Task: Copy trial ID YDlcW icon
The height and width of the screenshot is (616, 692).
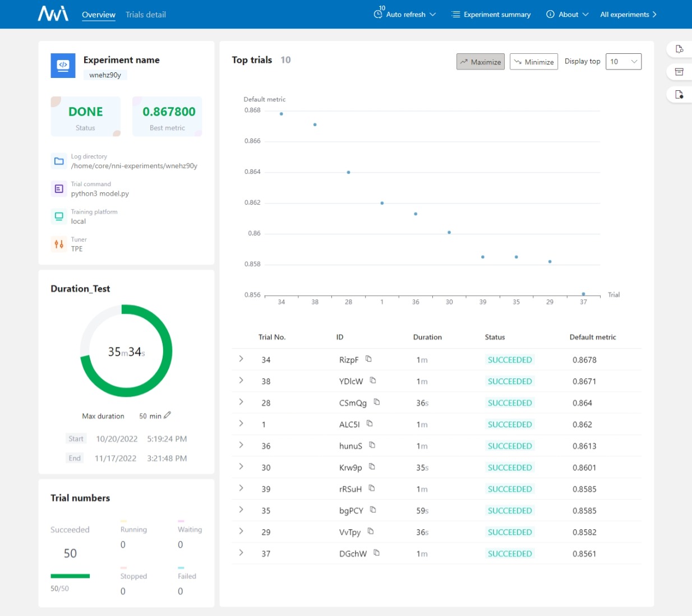Action: coord(373,381)
